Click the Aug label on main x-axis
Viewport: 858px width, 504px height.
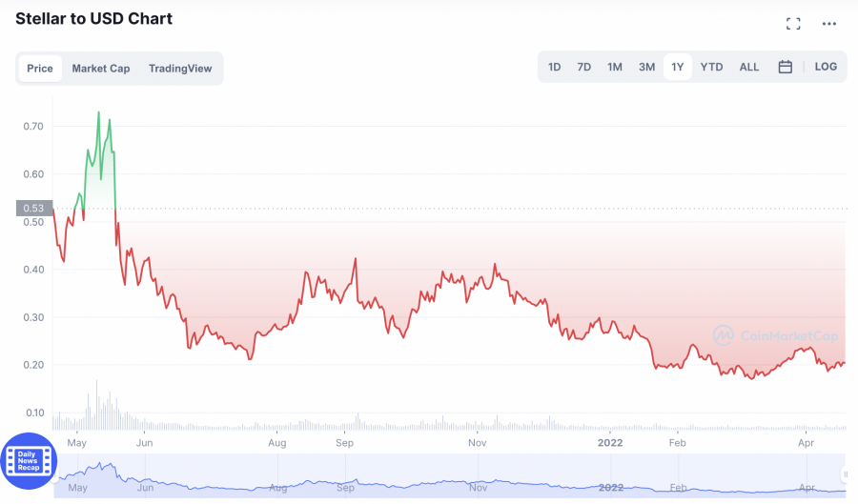click(277, 443)
